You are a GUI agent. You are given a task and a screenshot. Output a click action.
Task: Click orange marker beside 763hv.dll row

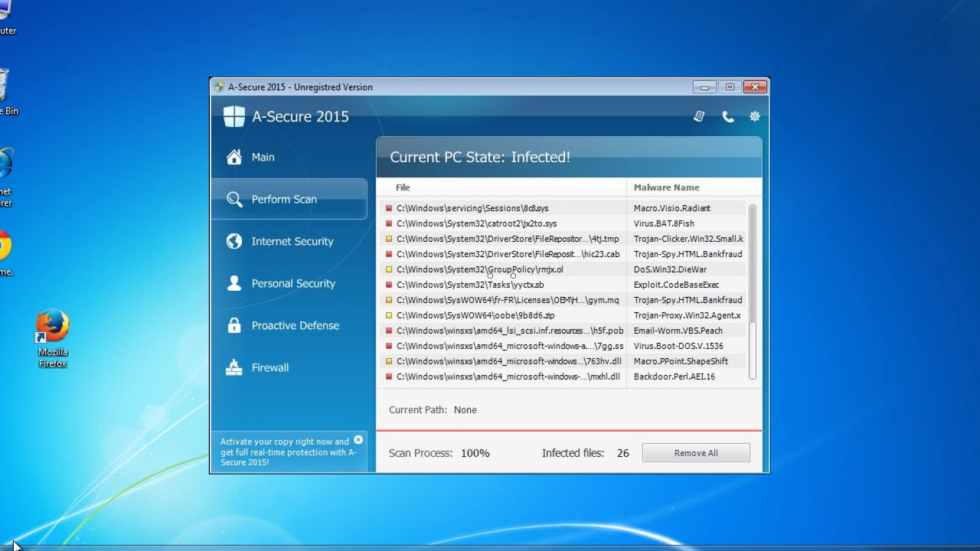[x=389, y=361]
